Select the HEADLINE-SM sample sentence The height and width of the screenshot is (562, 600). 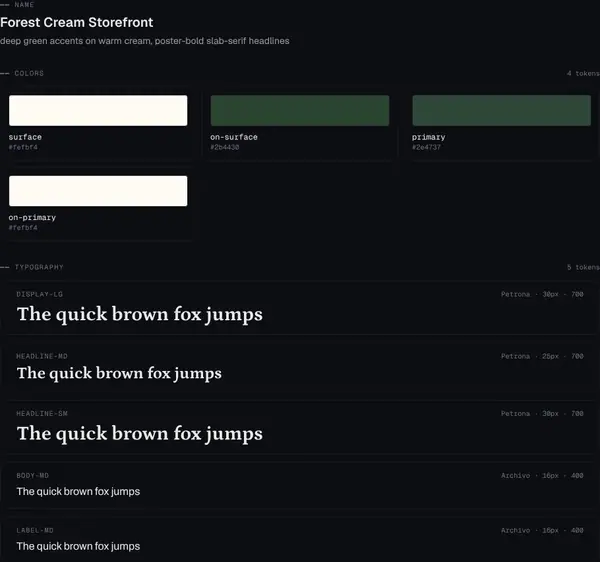[140, 434]
